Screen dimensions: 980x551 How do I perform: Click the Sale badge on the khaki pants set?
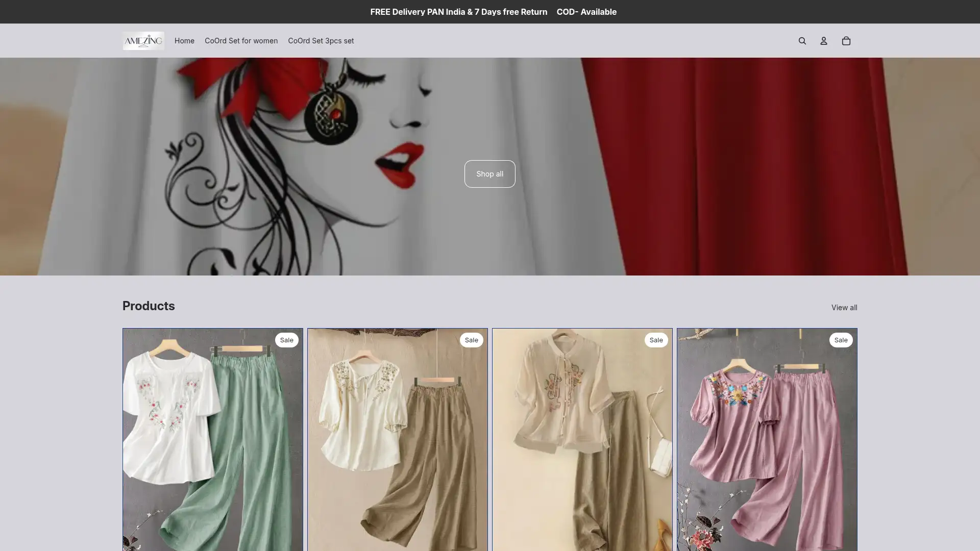(x=471, y=340)
